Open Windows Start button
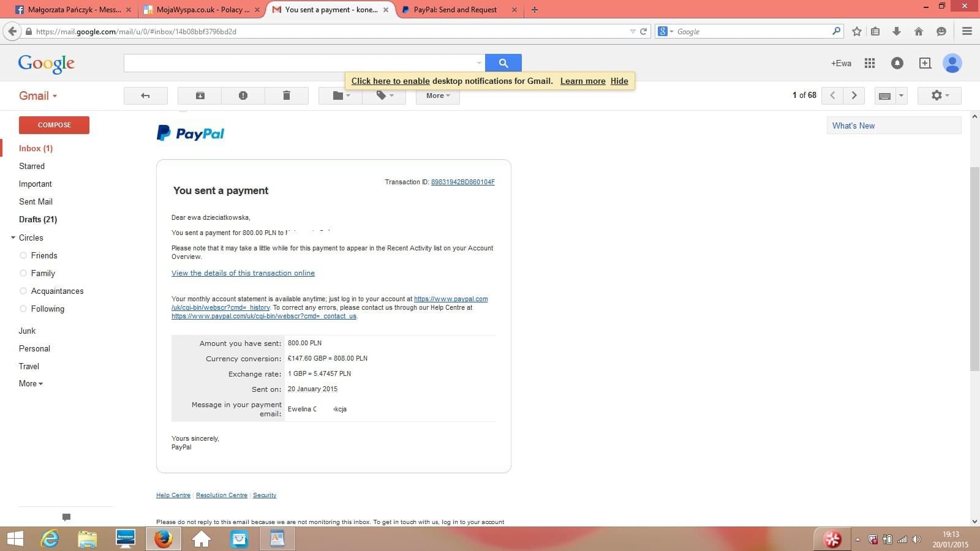Screen dimensions: 980x551 click(15, 539)
